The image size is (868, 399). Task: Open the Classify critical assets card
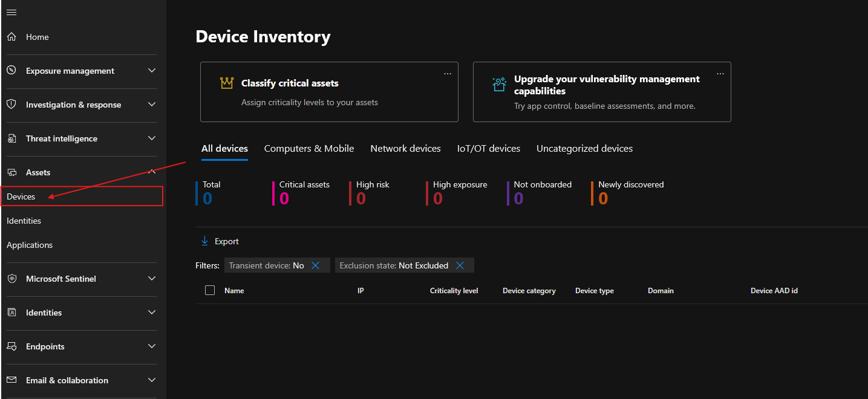click(x=329, y=92)
